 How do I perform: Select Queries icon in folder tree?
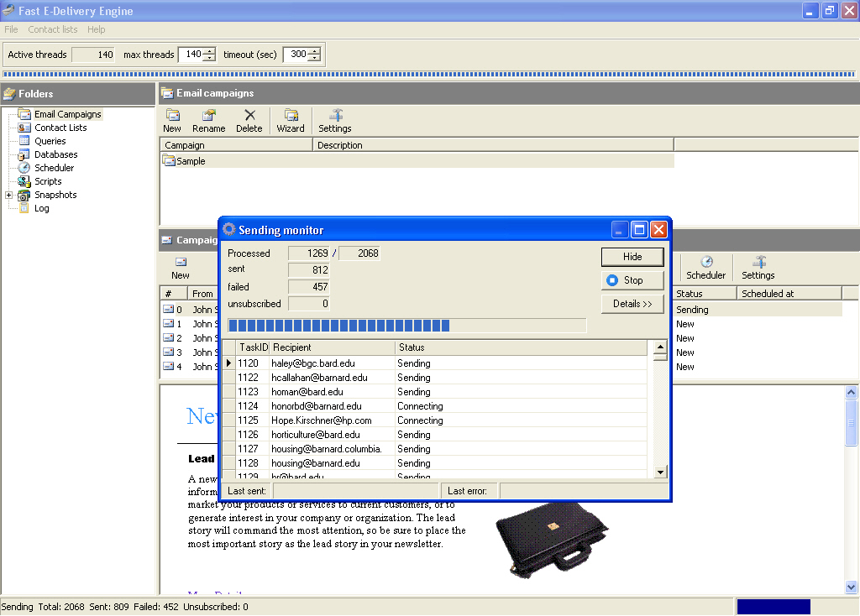24,141
